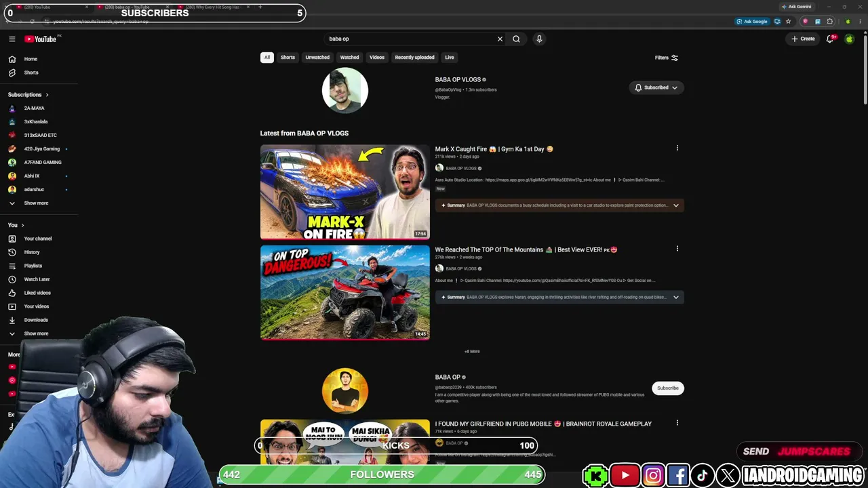Open the Subscriptions section header
Image resolution: width=868 pixels, height=488 pixels.
28,95
